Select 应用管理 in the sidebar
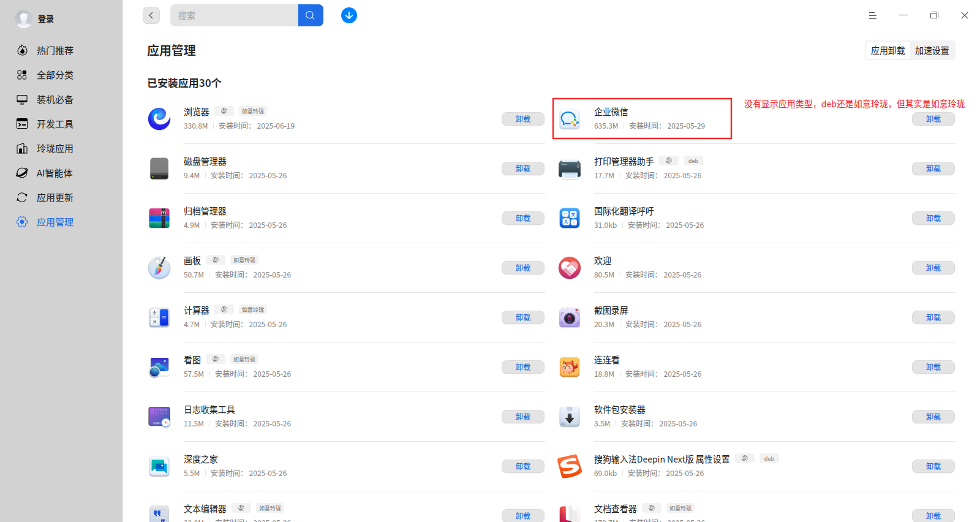Screen dimensions: 980x522 point(55,222)
